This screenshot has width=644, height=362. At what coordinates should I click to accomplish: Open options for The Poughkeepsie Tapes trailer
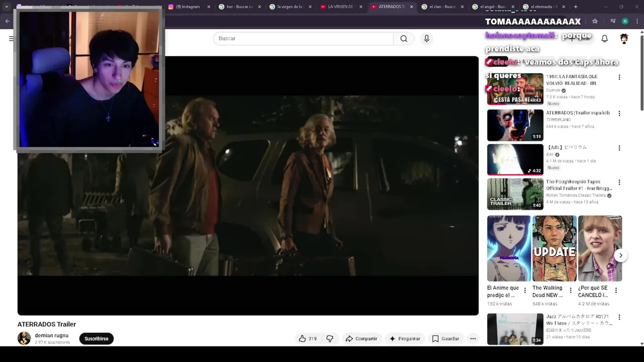coord(619,183)
